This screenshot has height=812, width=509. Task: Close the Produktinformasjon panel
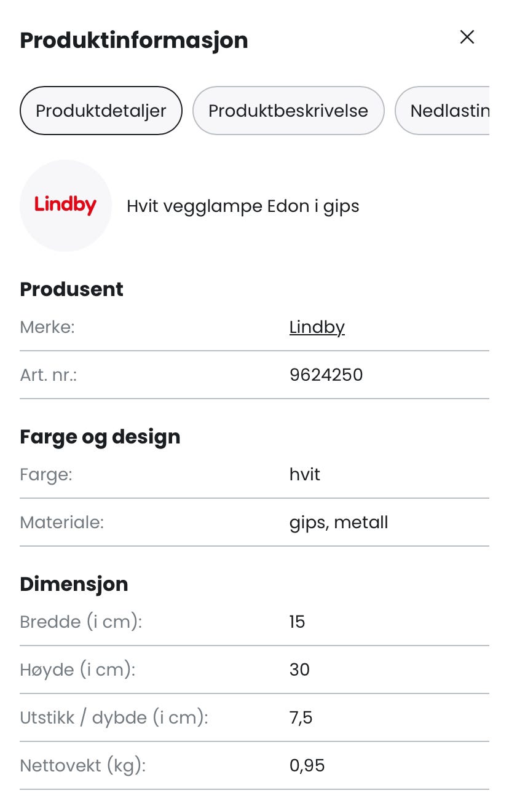[x=467, y=37]
